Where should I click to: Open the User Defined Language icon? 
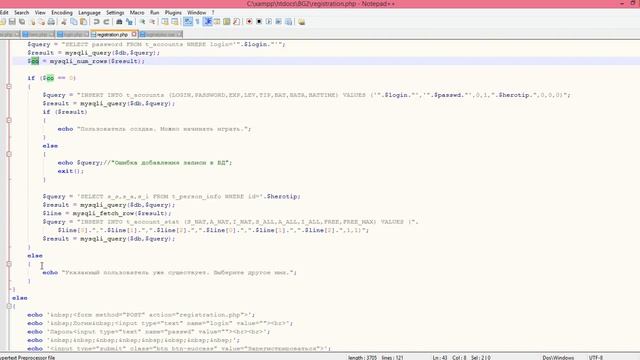(x=217, y=22)
